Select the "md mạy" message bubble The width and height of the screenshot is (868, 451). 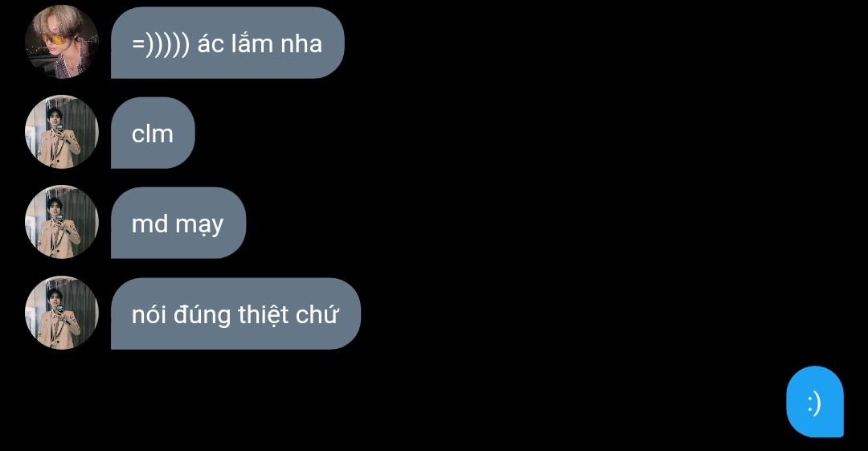click(x=178, y=223)
